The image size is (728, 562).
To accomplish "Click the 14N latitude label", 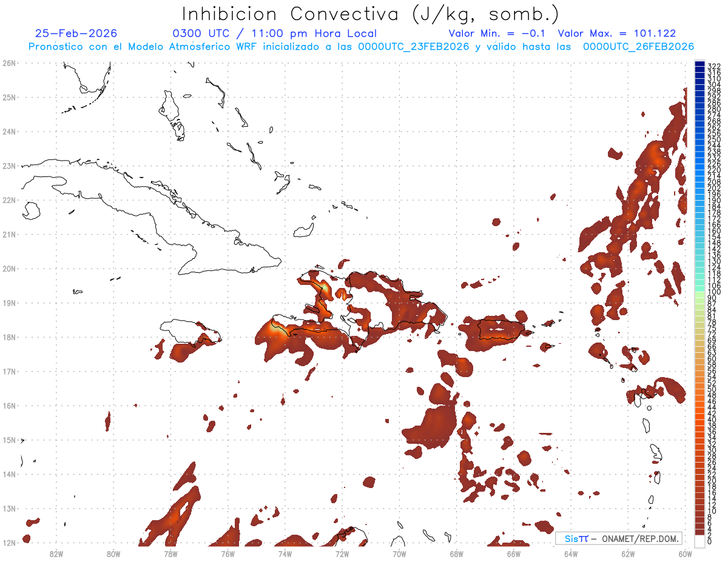I will point(9,474).
